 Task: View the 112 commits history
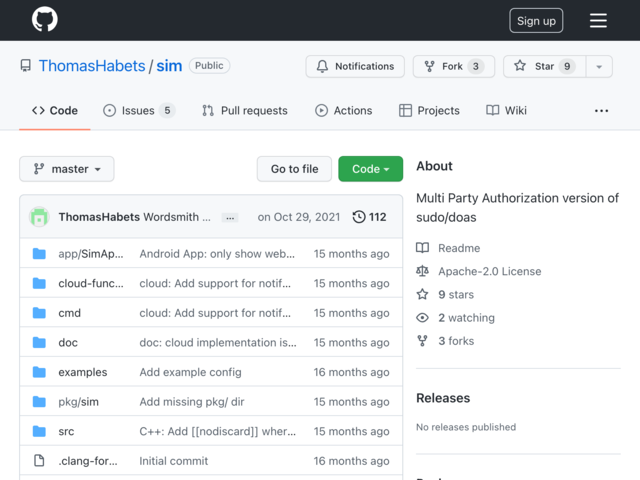coord(369,217)
